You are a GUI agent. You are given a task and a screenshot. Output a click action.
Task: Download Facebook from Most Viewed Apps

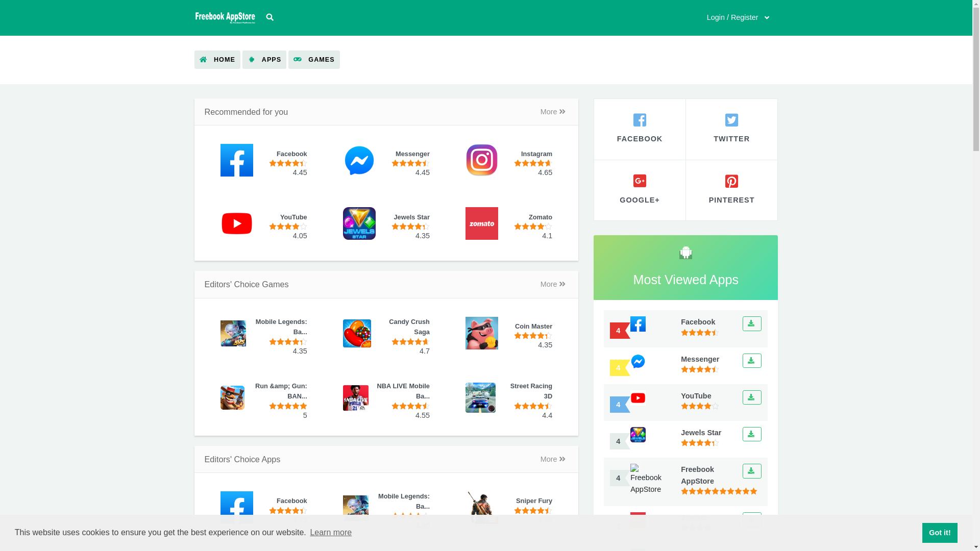tap(752, 324)
